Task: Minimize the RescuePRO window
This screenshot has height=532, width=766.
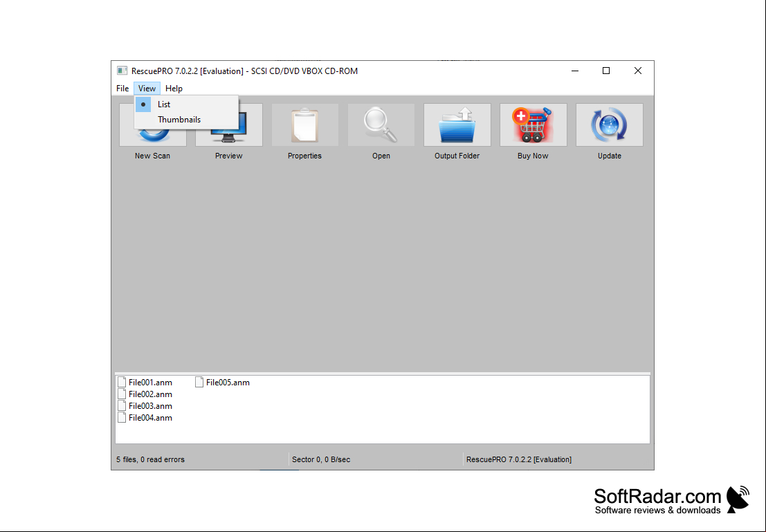Action: (x=575, y=71)
